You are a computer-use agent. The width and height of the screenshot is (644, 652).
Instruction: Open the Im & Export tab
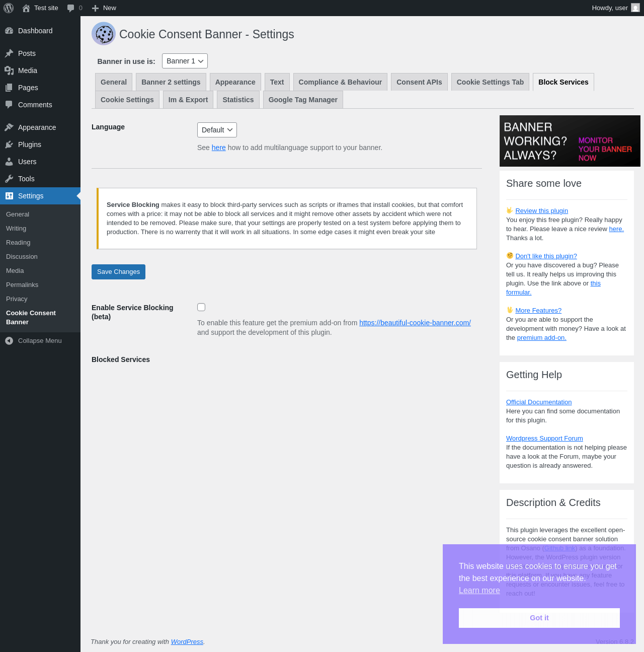tap(188, 100)
